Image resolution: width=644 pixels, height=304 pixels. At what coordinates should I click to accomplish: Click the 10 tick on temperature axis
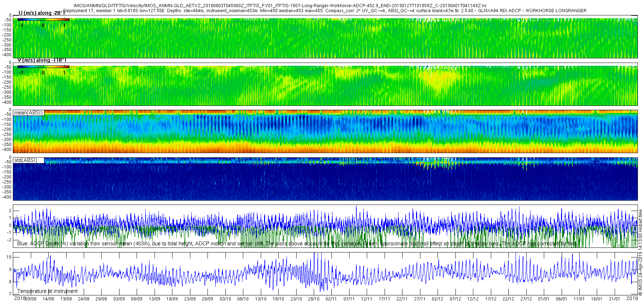pyautogui.click(x=9, y=257)
